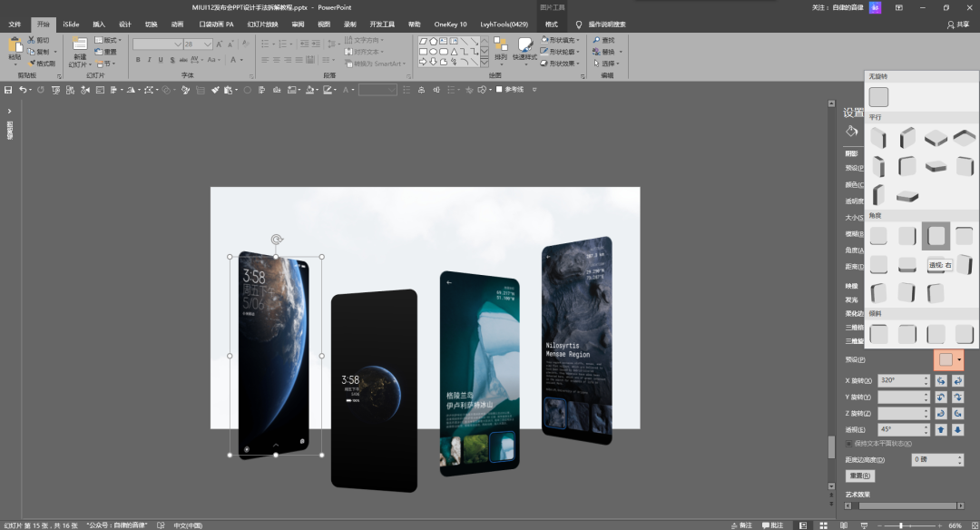980x530 pixels.
Task: Select the 无旋转 (no rotation) preset
Action: [x=878, y=97]
